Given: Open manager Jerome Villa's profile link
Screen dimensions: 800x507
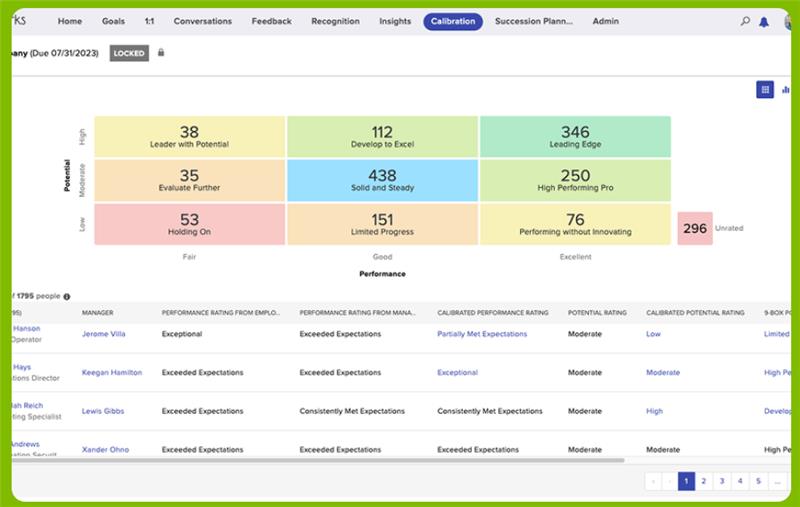Looking at the screenshot, I should (x=106, y=334).
